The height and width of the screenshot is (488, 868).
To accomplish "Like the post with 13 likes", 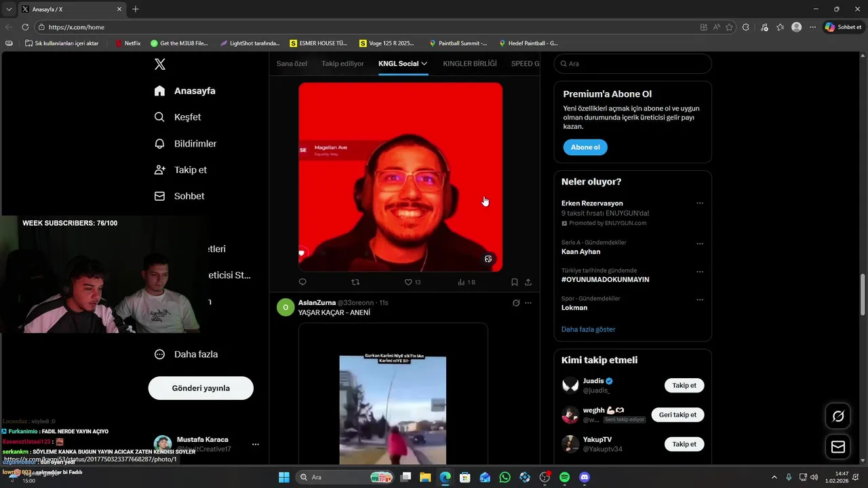I will tap(412, 282).
